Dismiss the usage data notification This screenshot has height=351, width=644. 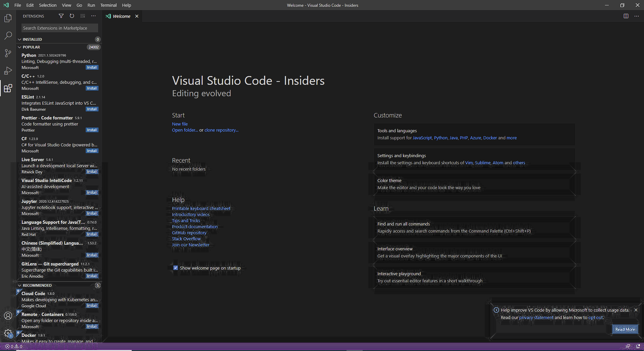coord(636,310)
